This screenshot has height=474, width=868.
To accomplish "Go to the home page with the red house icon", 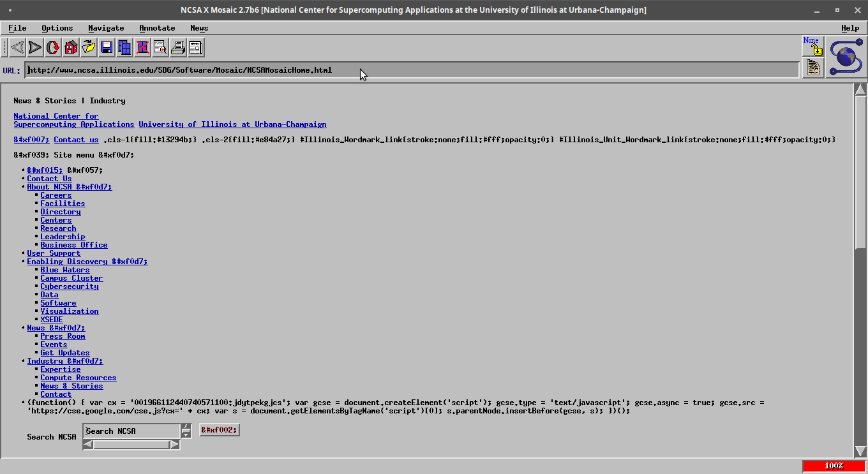I will [71, 47].
